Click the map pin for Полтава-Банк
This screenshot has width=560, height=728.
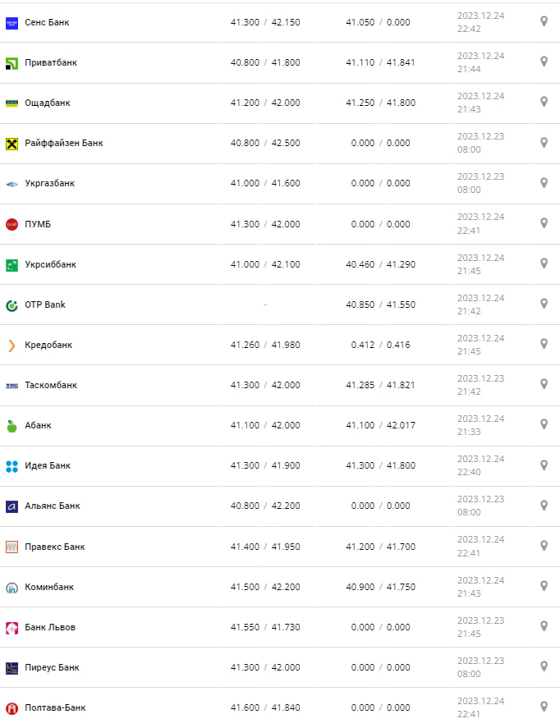[544, 706]
